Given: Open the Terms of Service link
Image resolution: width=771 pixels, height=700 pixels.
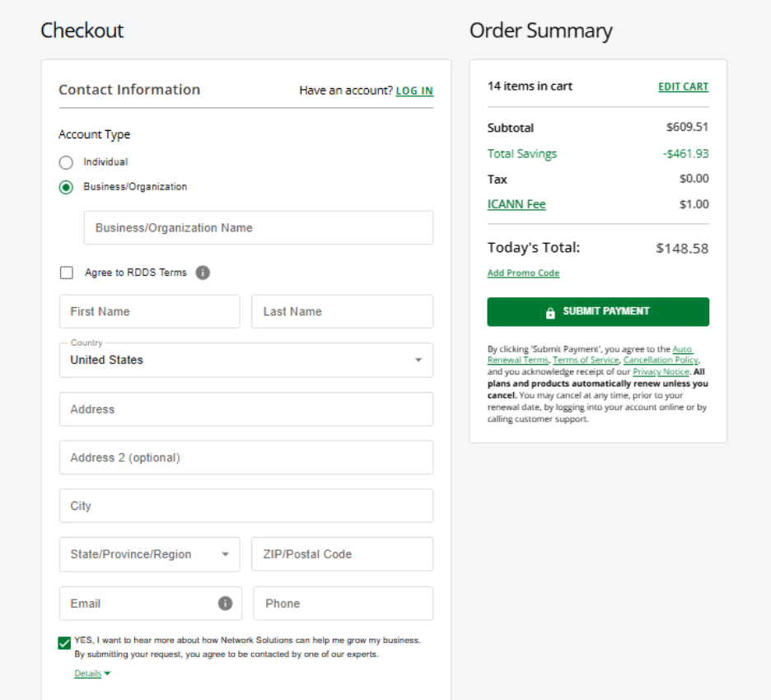Looking at the screenshot, I should [585, 361].
